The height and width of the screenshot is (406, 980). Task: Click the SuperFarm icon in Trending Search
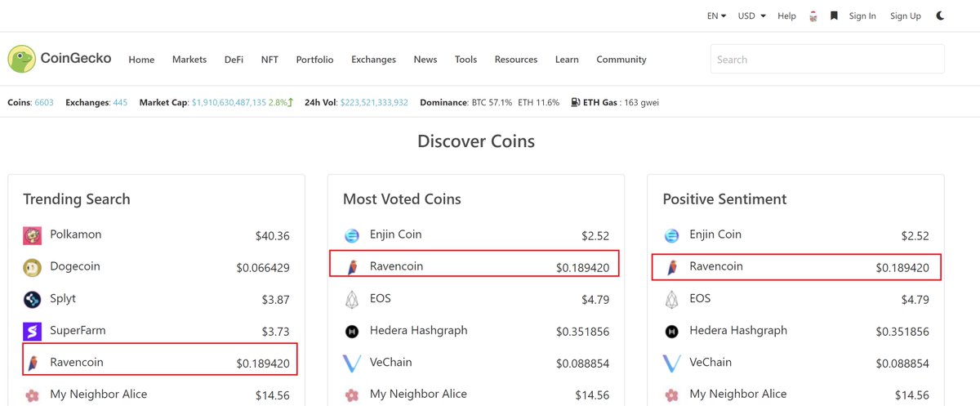coord(32,331)
